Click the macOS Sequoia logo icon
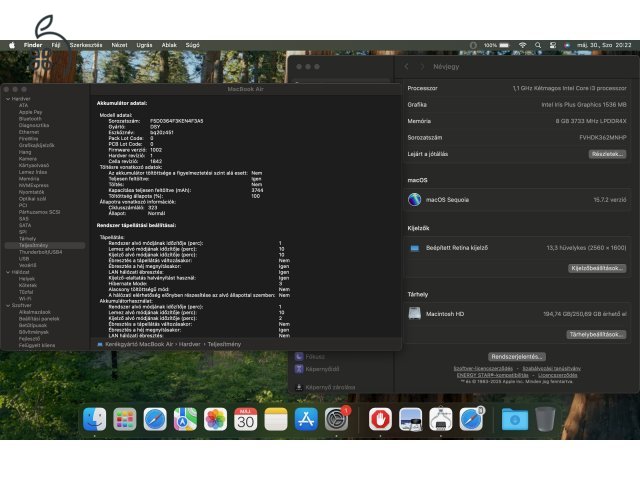Viewport: 640px width, 480px height. [x=415, y=200]
